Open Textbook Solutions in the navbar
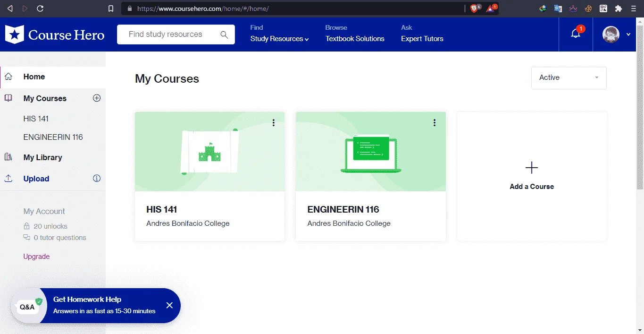 (x=355, y=39)
